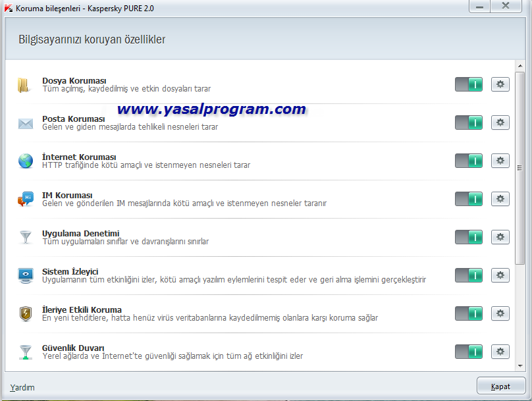Image resolution: width=532 pixels, height=401 pixels.
Task: Click the Sistem İzleyici monitor icon
Action: click(26, 275)
